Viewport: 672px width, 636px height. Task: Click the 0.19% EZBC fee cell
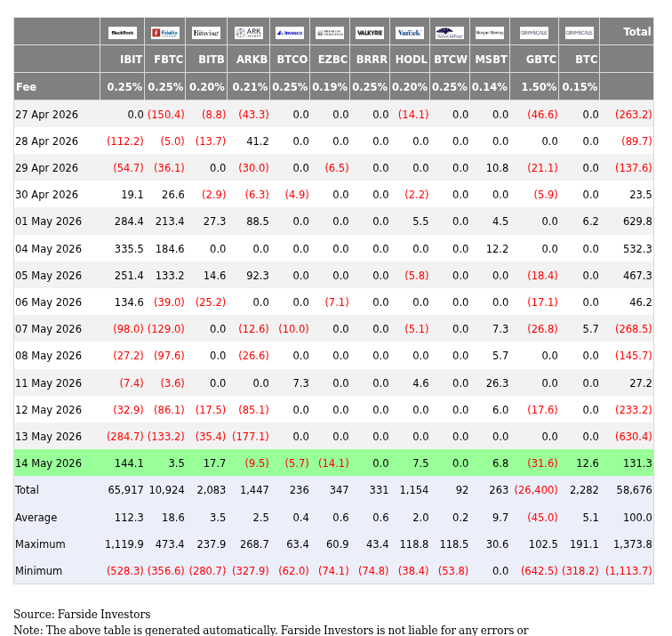point(330,86)
